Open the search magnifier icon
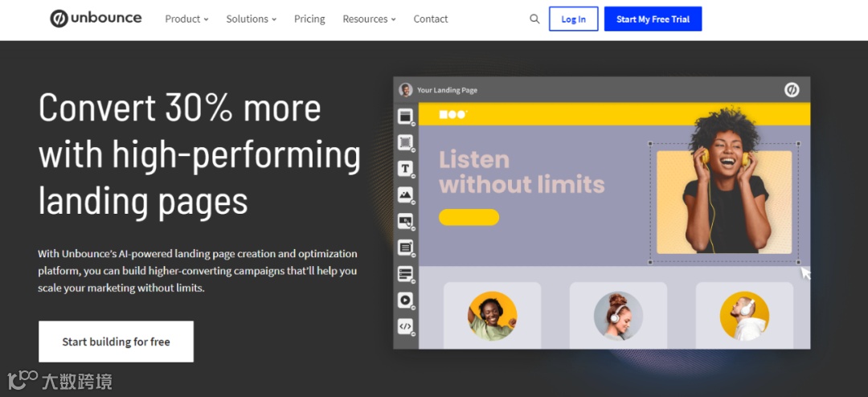Image resolution: width=868 pixels, height=397 pixels. [534, 18]
